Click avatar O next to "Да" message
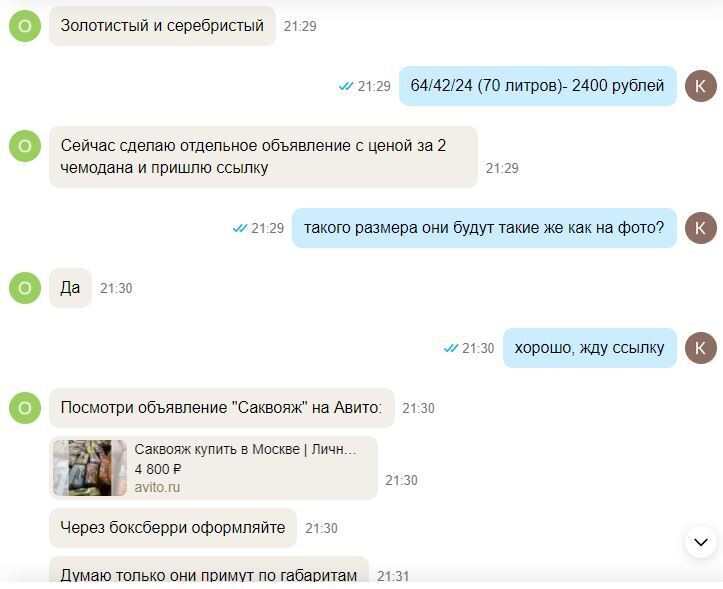The width and height of the screenshot is (723, 589). pos(25,288)
